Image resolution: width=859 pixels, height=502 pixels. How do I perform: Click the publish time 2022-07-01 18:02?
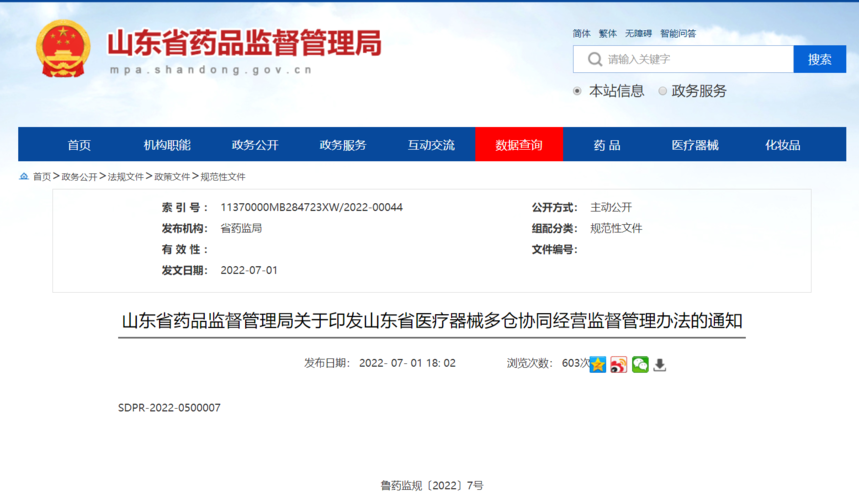407,363
